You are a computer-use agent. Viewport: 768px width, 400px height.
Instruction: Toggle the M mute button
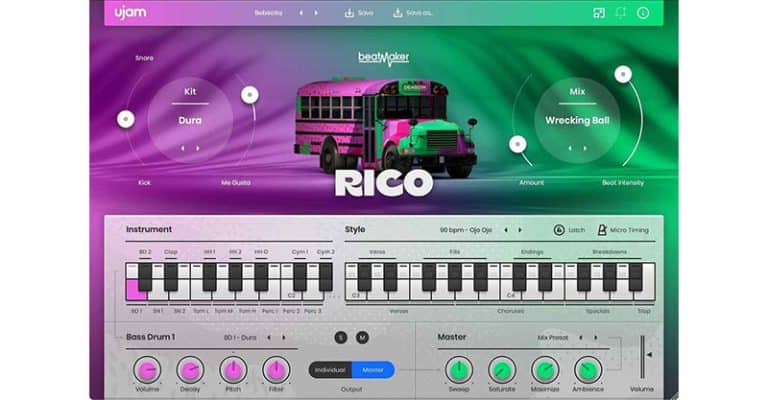362,337
